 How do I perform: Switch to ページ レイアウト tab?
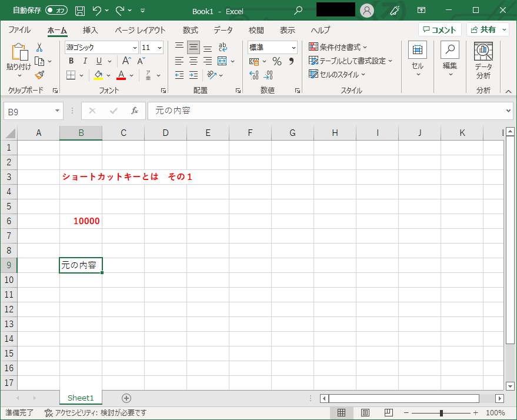coord(140,30)
